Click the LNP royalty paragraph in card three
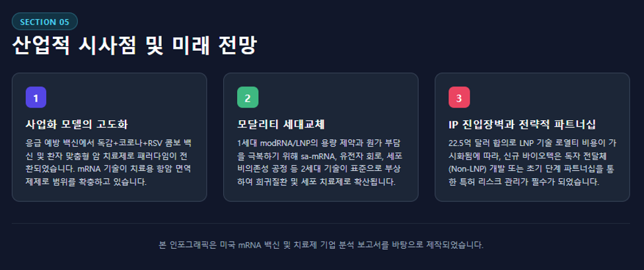This screenshot has height=270, width=644. [532, 162]
